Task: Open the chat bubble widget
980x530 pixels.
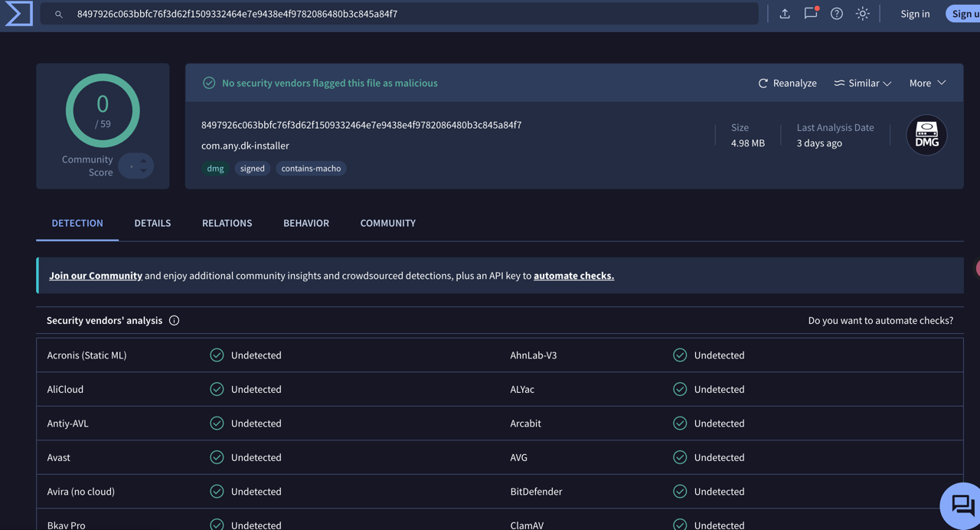Action: click(962, 505)
